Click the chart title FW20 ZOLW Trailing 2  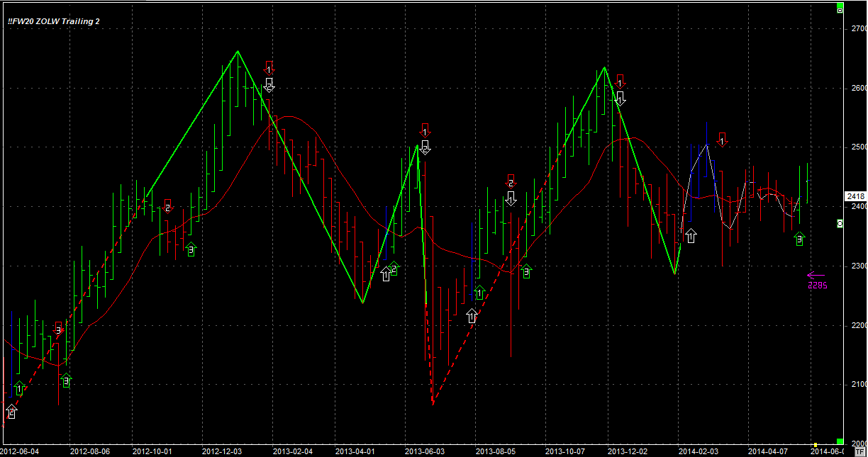click(54, 21)
